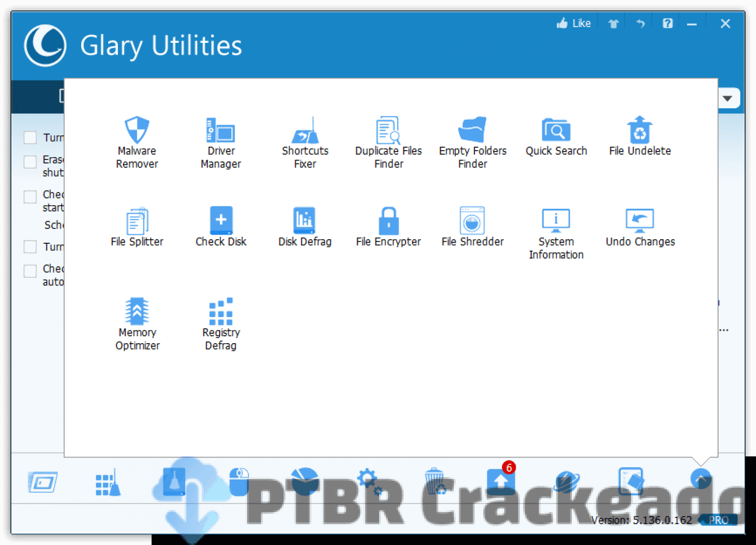Open File Splitter
The image size is (756, 545).
point(137,227)
